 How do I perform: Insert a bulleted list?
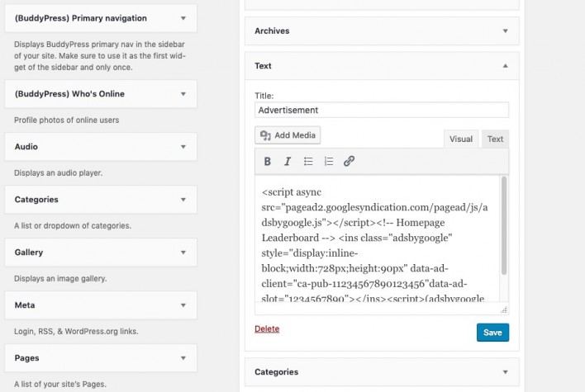308,162
